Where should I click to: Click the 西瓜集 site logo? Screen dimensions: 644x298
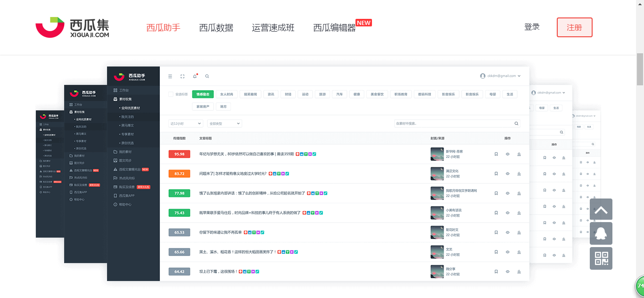tap(73, 27)
